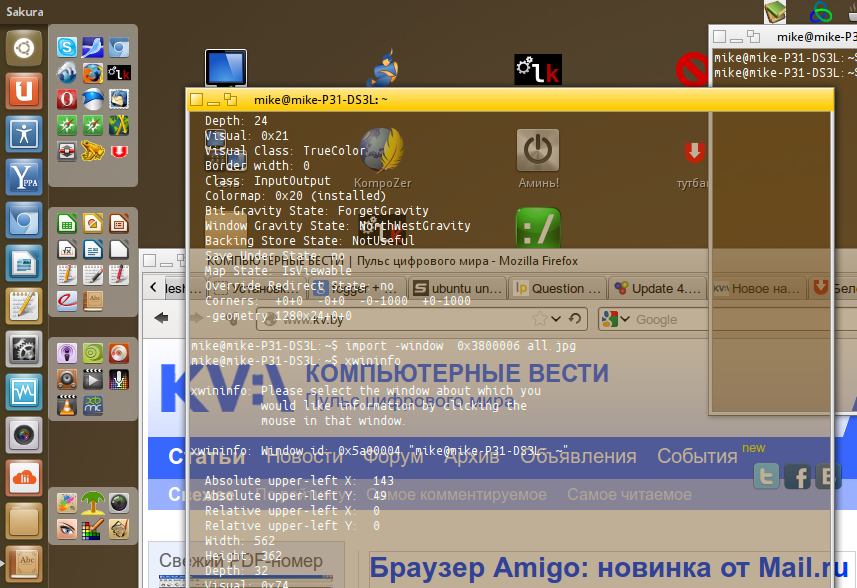Click the 'Colormap: 0x20 (installed)' terminal line
Viewport: 857px width, 588px height.
click(295, 196)
